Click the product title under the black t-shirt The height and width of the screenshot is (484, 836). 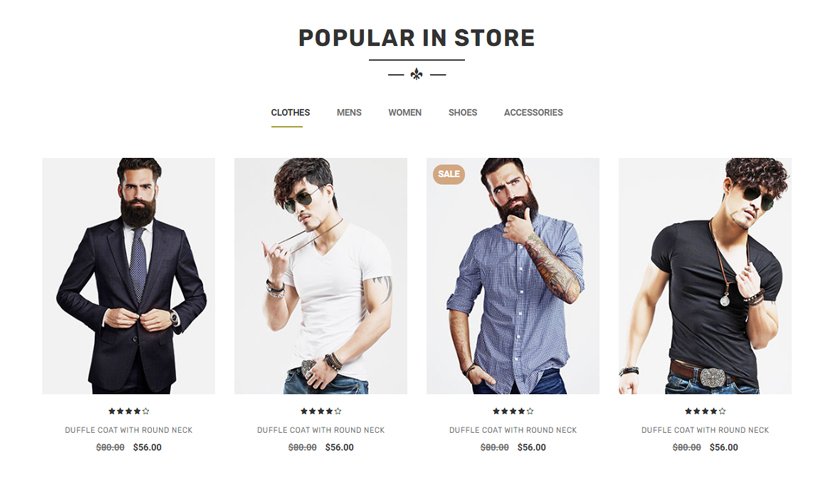(705, 430)
